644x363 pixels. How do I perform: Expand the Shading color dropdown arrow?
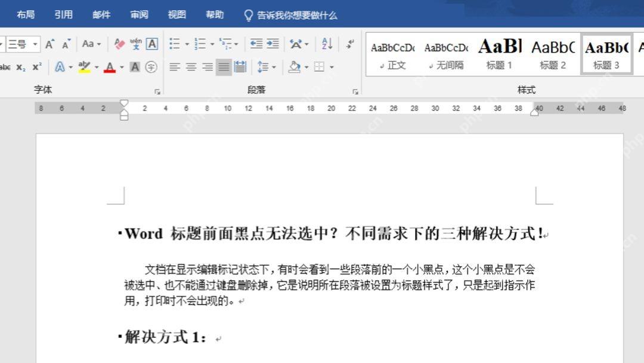coord(306,67)
